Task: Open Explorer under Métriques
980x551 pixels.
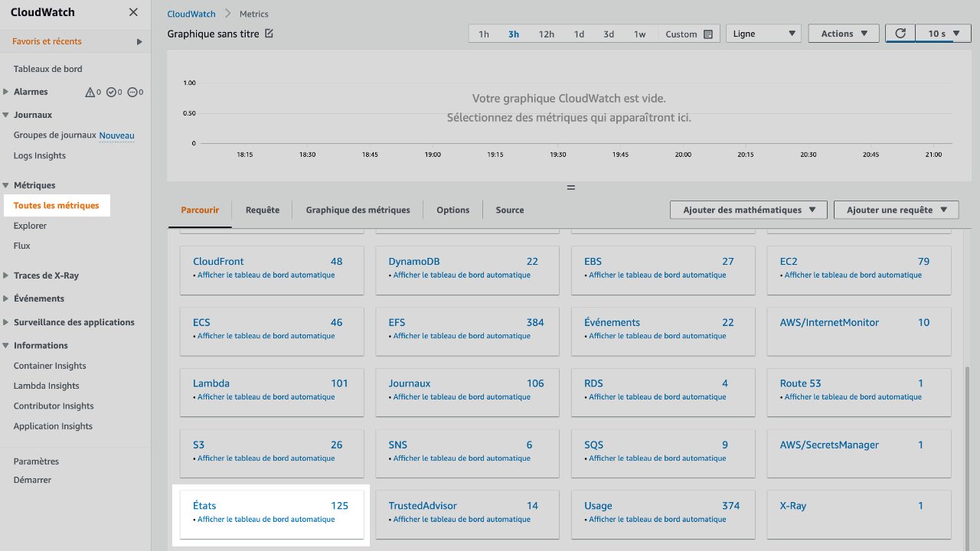Action: click(30, 226)
